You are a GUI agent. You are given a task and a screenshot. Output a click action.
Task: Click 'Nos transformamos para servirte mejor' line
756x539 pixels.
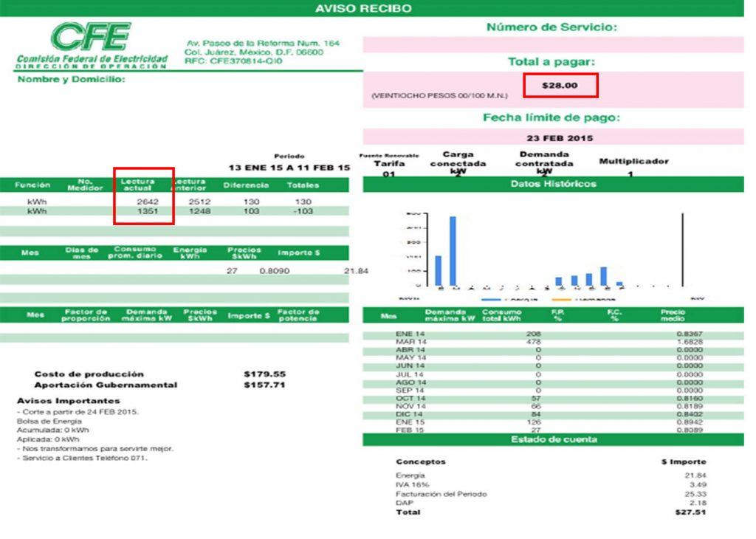pos(95,449)
